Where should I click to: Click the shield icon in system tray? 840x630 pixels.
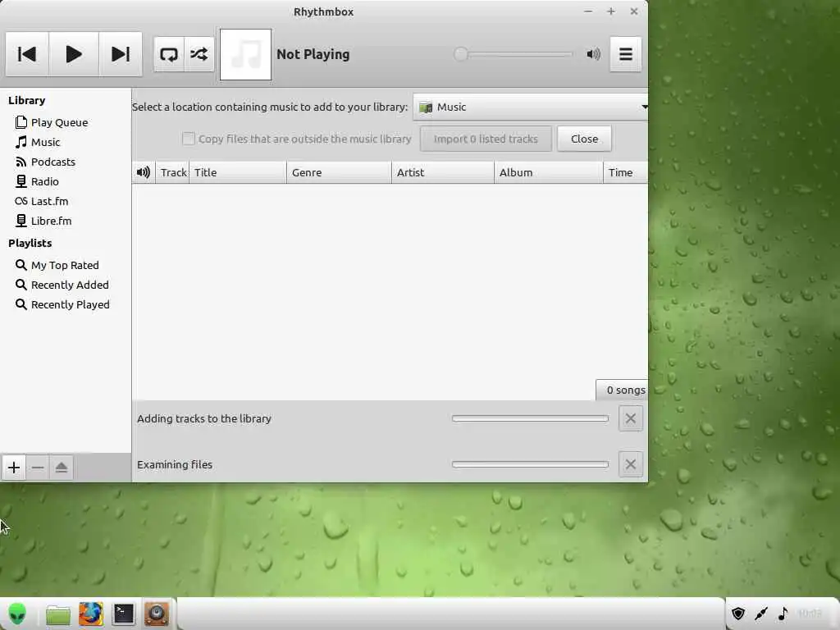tap(738, 614)
